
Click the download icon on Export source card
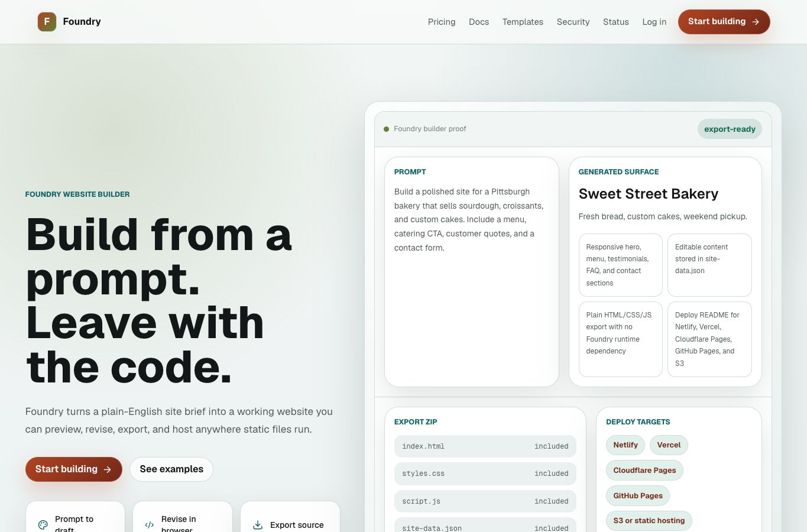pos(258,524)
